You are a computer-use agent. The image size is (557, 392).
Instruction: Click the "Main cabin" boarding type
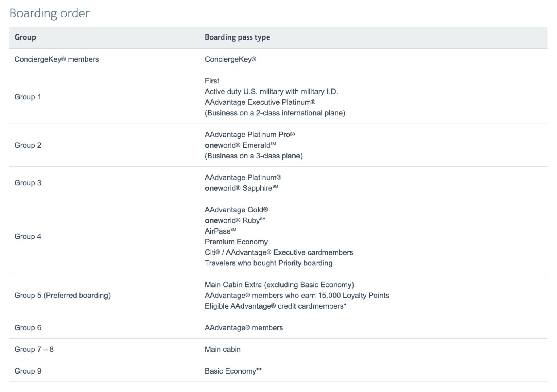(x=223, y=350)
